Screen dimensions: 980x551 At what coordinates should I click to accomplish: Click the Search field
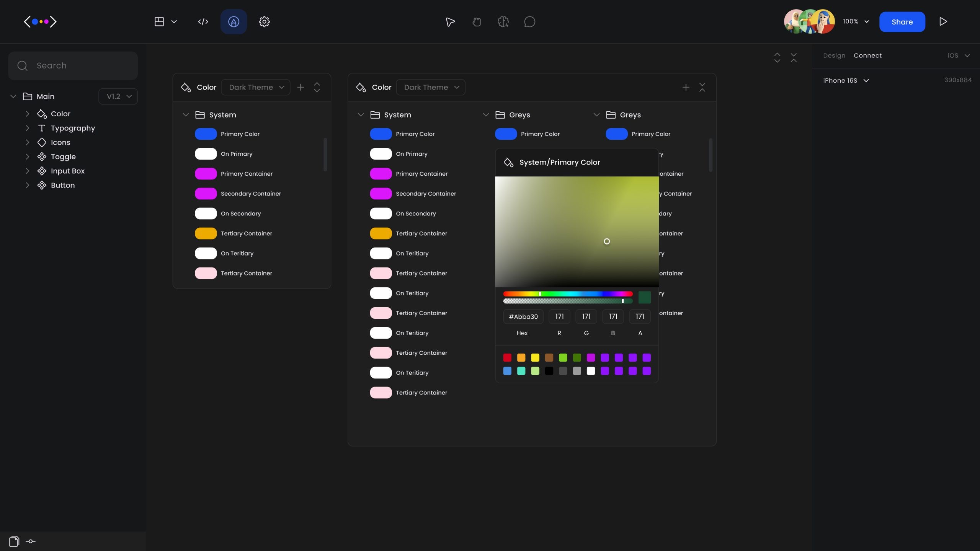click(x=73, y=66)
